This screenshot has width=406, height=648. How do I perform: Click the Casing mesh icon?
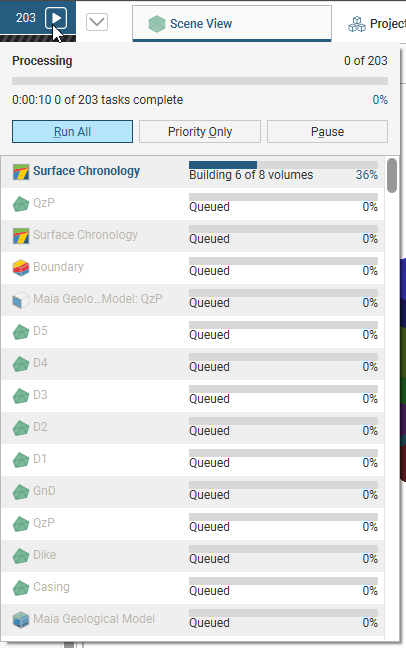tap(21, 588)
